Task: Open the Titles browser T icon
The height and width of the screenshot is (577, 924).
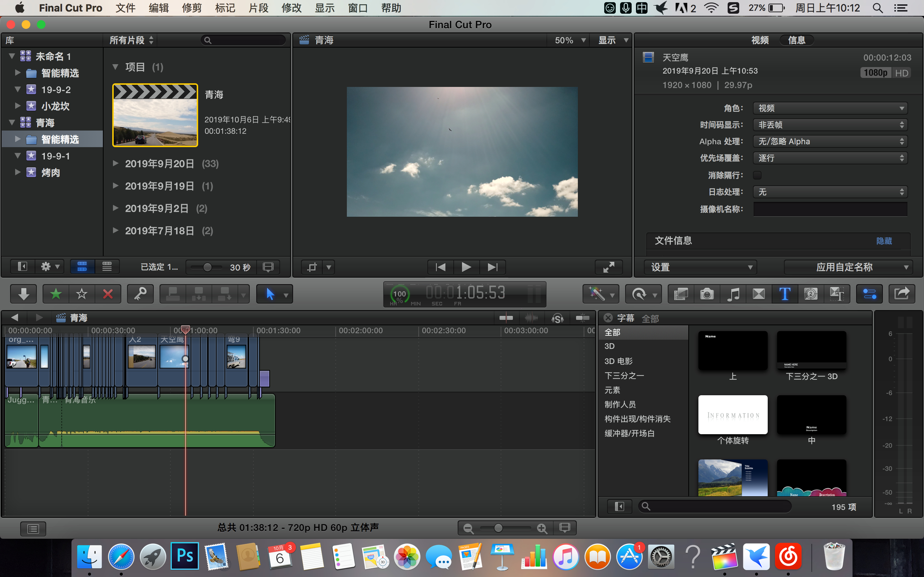Action: click(x=785, y=294)
